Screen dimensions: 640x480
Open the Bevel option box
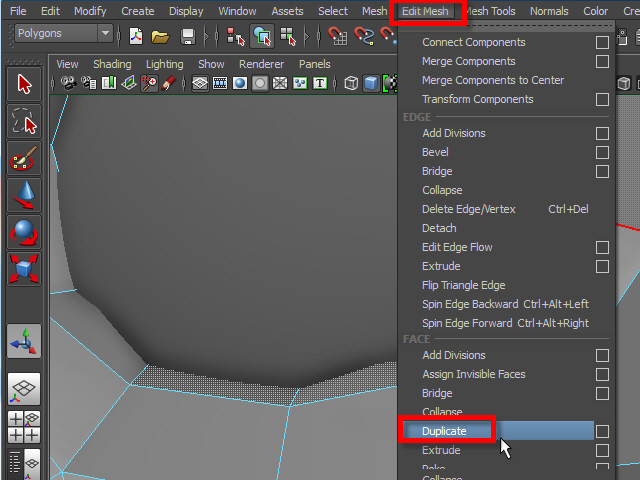[x=602, y=153]
